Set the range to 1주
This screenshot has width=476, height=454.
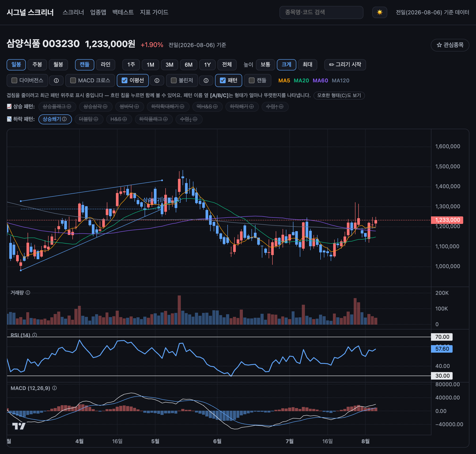[x=131, y=65]
